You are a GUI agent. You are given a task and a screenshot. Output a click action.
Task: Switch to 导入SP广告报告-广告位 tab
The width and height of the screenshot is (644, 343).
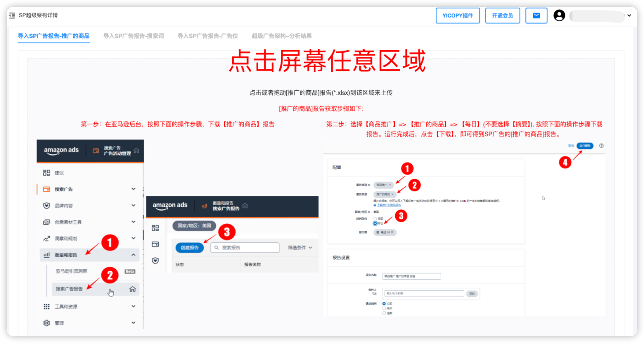[208, 36]
